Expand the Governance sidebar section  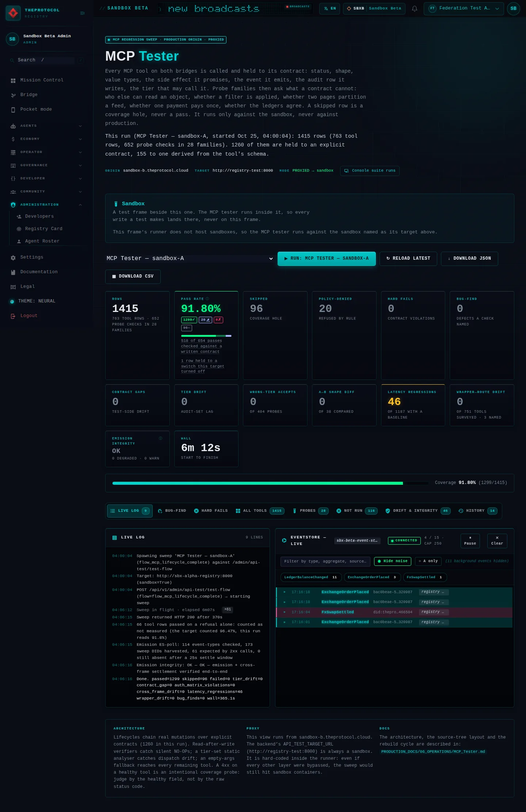point(46,165)
